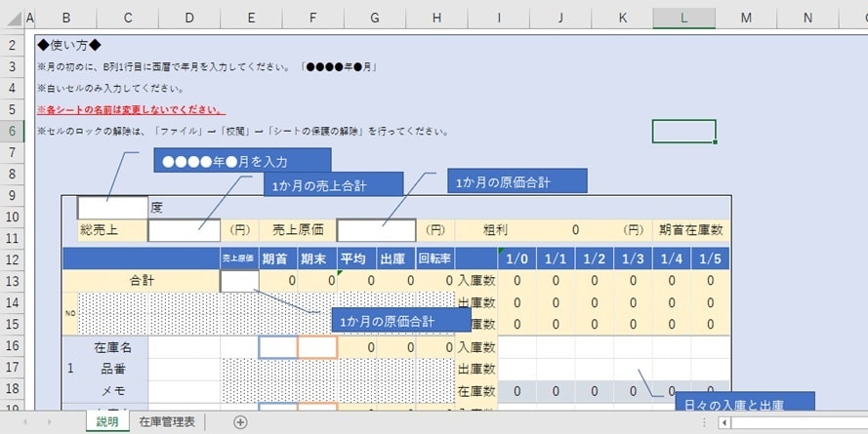Select column G header

(x=375, y=19)
